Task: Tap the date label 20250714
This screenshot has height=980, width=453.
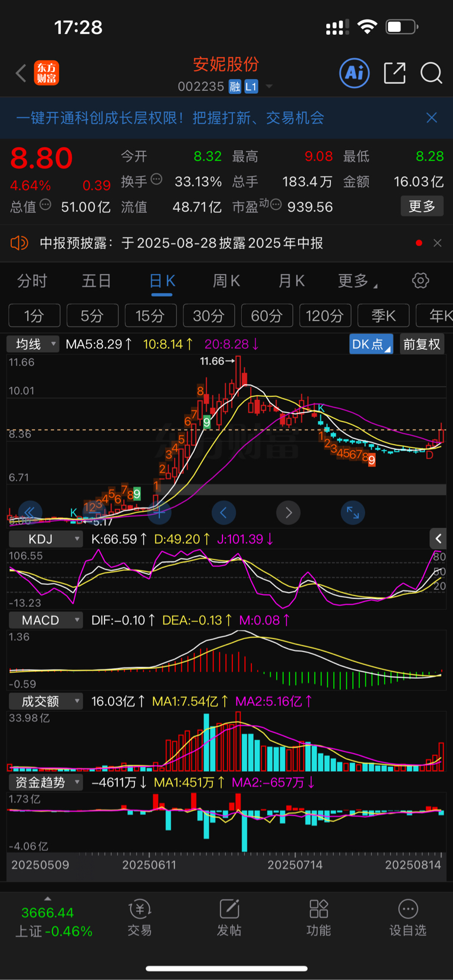Action: [295, 865]
